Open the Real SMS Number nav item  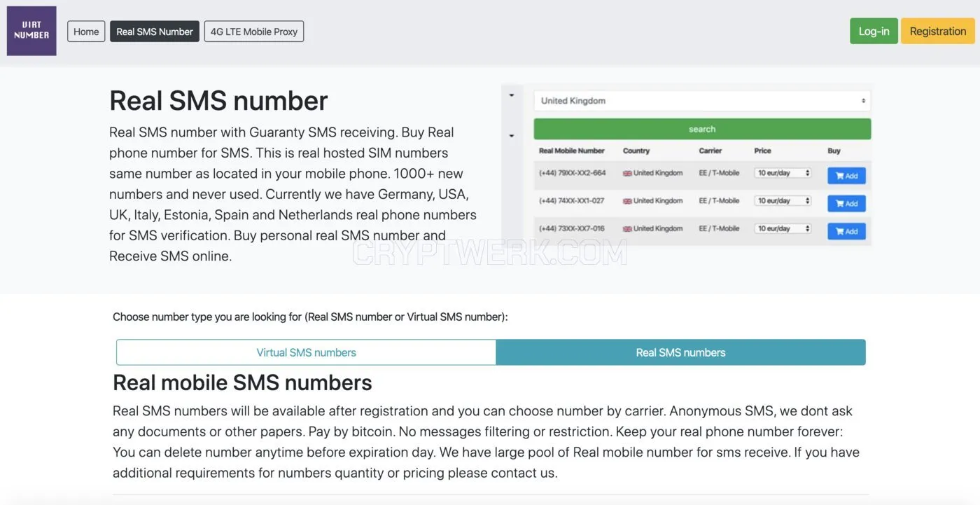coord(155,32)
